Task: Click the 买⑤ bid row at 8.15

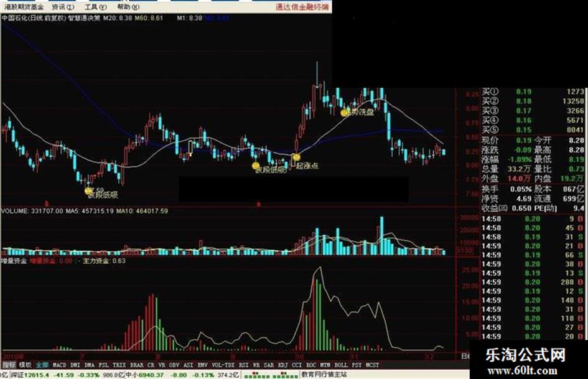Action: click(533, 130)
